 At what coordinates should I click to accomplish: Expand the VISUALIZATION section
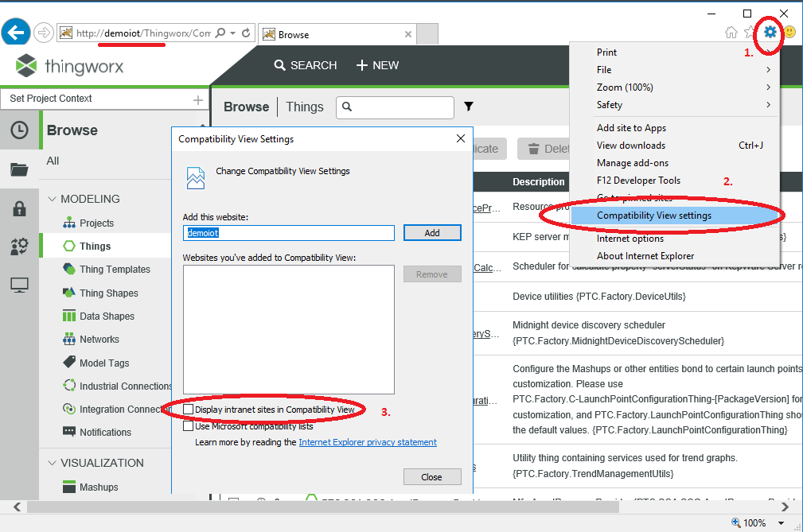tap(53, 463)
